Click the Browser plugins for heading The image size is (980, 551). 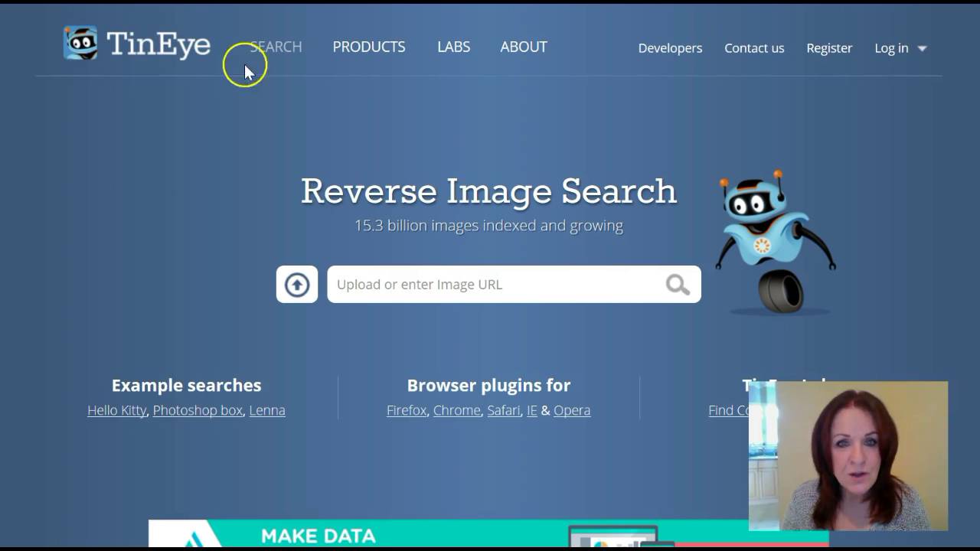click(488, 385)
